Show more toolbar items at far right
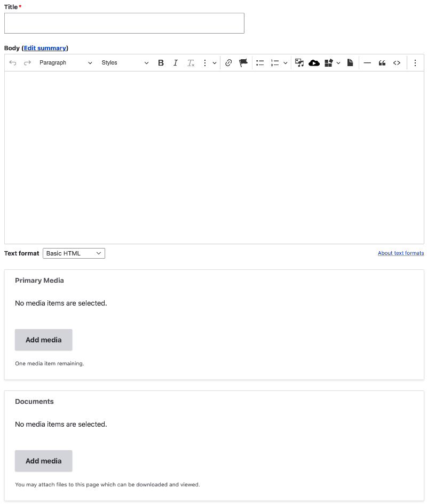 [415, 63]
